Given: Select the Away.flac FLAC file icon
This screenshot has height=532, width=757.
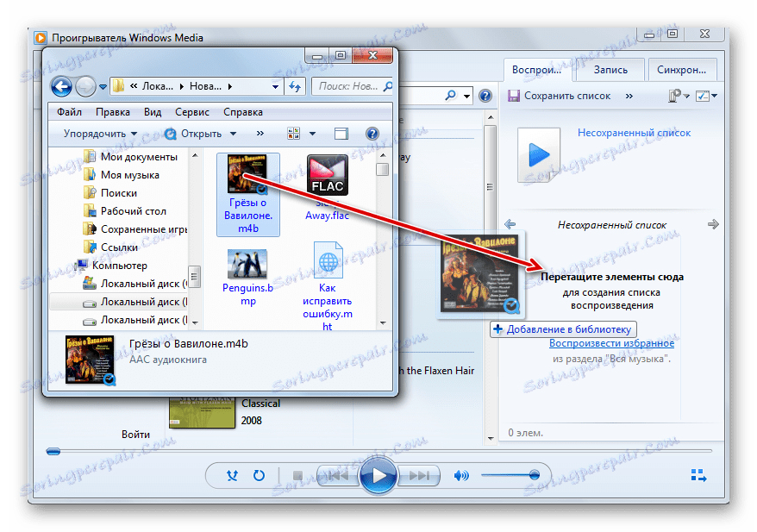Looking at the screenshot, I should pyautogui.click(x=328, y=175).
